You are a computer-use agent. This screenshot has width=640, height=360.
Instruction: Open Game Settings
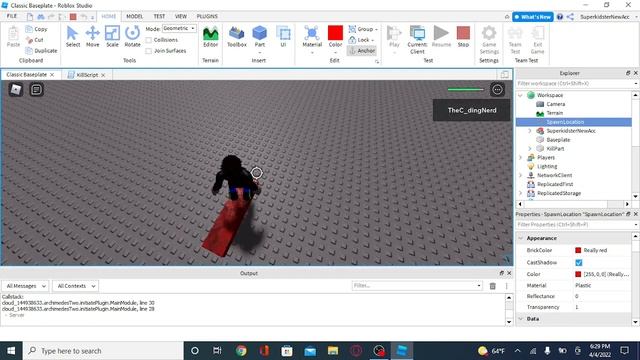[x=489, y=40]
